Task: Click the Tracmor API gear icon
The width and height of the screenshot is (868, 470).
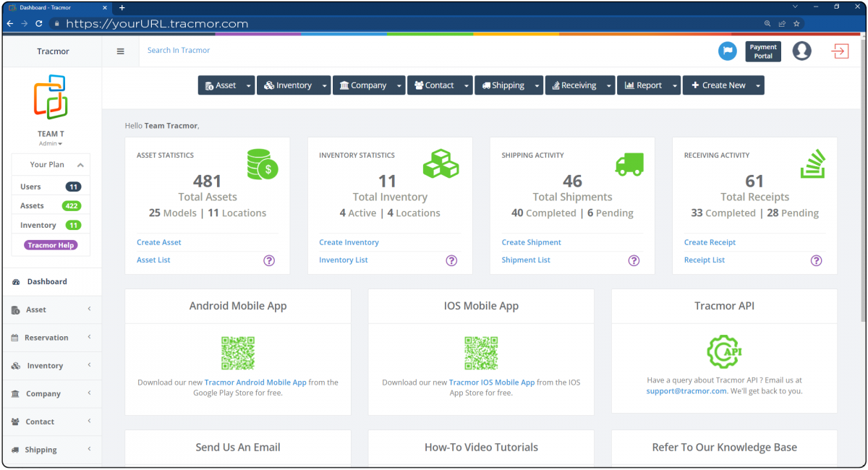Action: [x=723, y=351]
